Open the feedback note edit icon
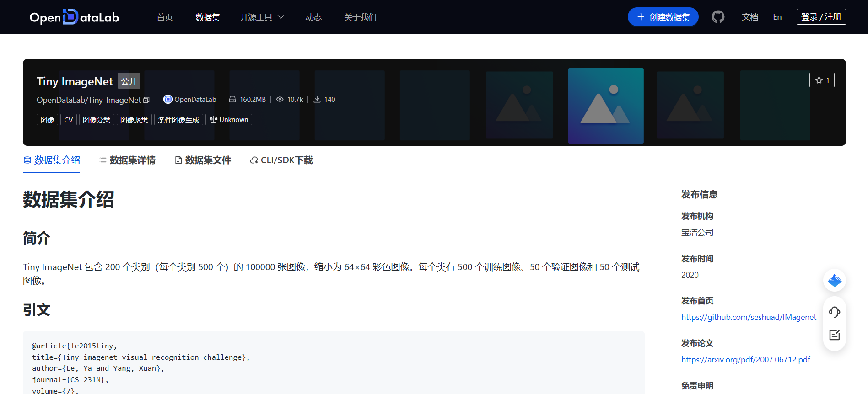868x394 pixels. click(835, 335)
